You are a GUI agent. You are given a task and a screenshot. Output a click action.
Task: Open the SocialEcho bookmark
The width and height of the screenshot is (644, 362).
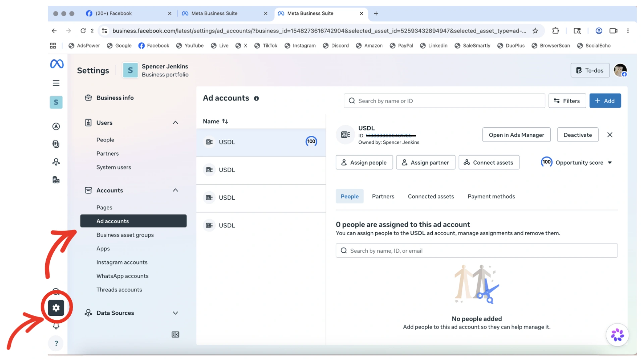pyautogui.click(x=594, y=46)
